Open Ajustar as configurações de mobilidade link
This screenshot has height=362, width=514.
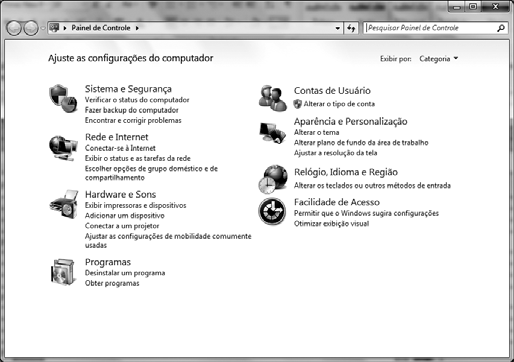click(x=168, y=241)
